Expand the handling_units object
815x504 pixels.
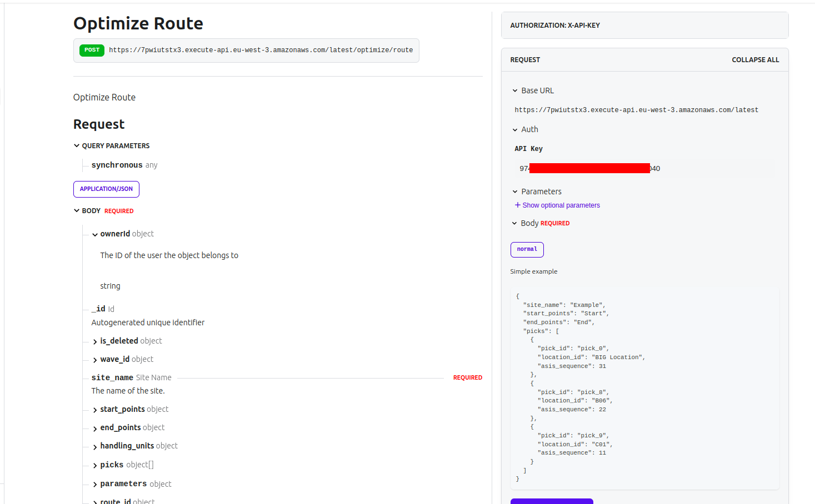point(94,446)
